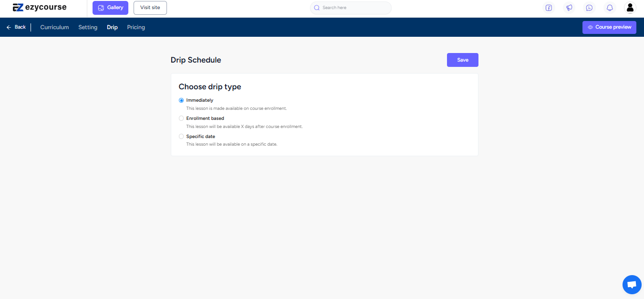Open the user profile avatar
Image resolution: width=644 pixels, height=299 pixels.
630,8
